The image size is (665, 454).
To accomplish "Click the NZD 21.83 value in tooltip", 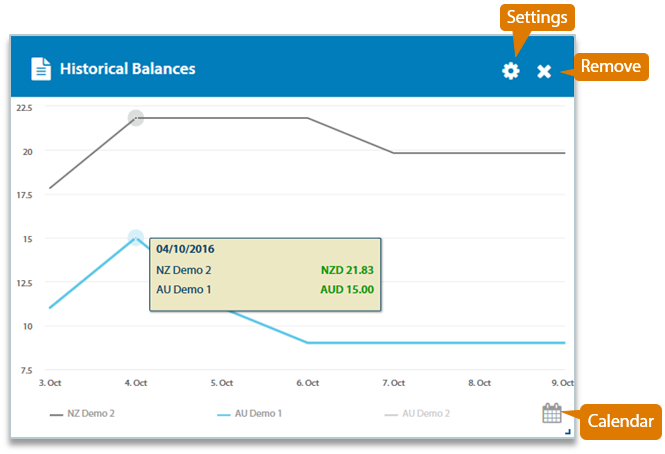I will click(x=347, y=270).
